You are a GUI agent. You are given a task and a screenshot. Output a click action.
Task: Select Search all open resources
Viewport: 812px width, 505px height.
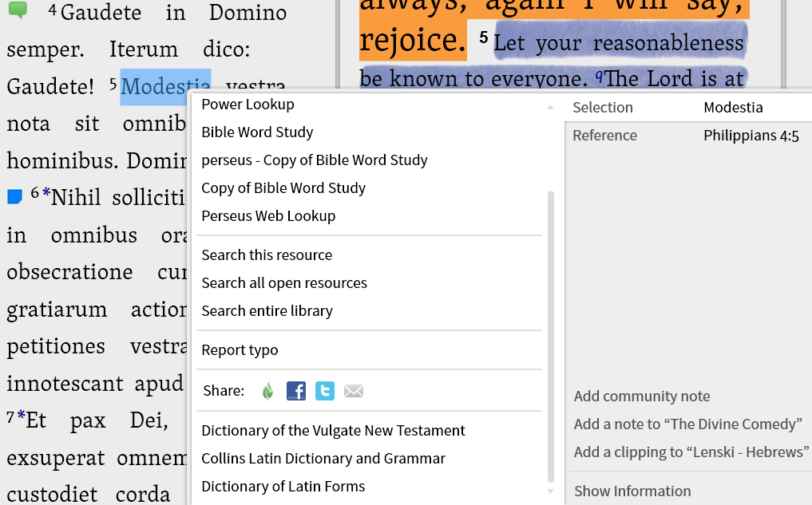(x=283, y=283)
